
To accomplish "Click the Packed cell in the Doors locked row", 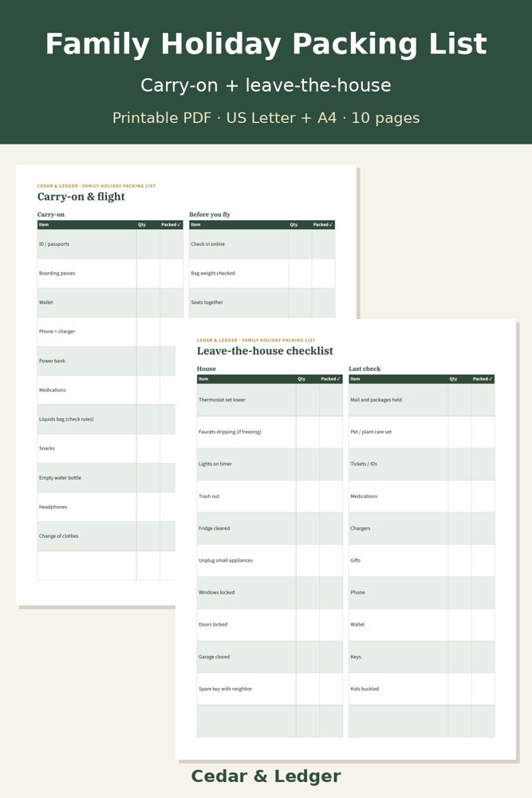I will (x=331, y=625).
